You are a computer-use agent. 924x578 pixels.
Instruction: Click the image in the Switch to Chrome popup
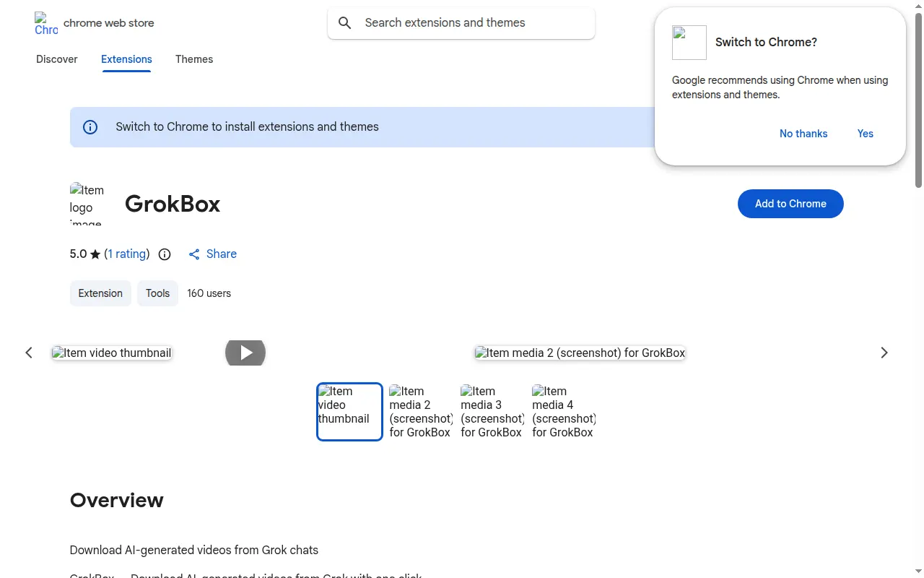click(x=689, y=43)
